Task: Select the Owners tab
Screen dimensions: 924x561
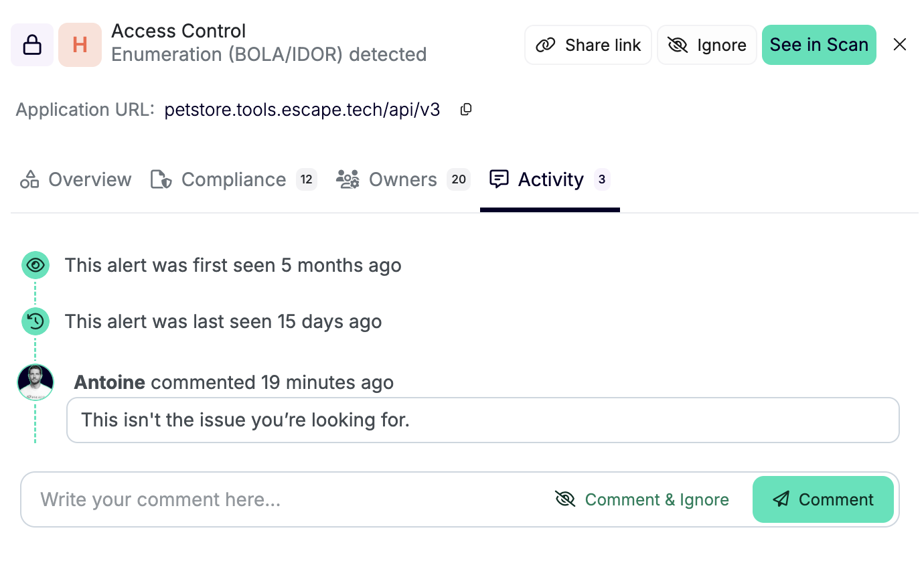Action: [402, 179]
